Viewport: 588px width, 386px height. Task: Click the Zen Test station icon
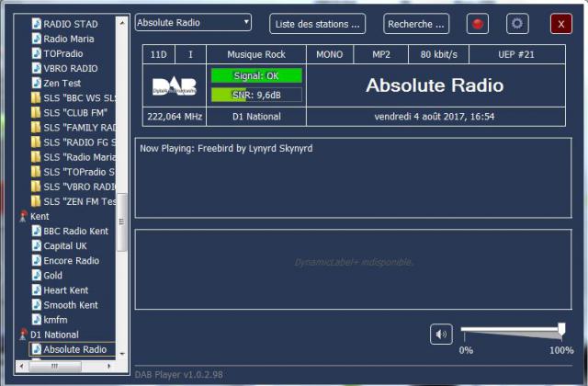point(37,83)
